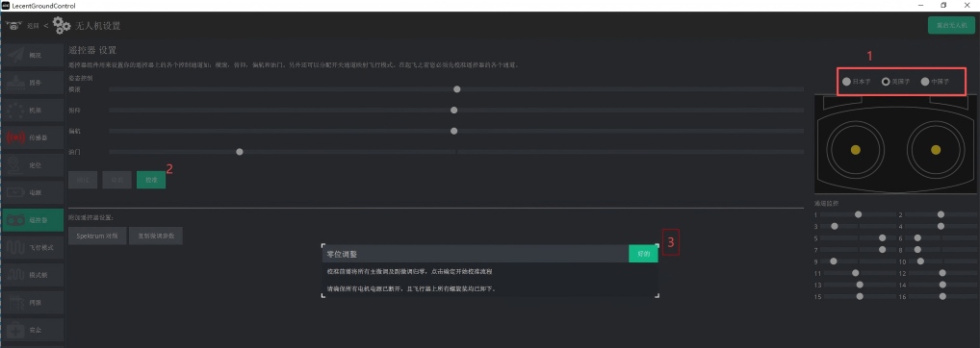Click the Radio setup (遥控器 设置) heading
Viewport: 980px width, 348px height.
click(x=92, y=50)
